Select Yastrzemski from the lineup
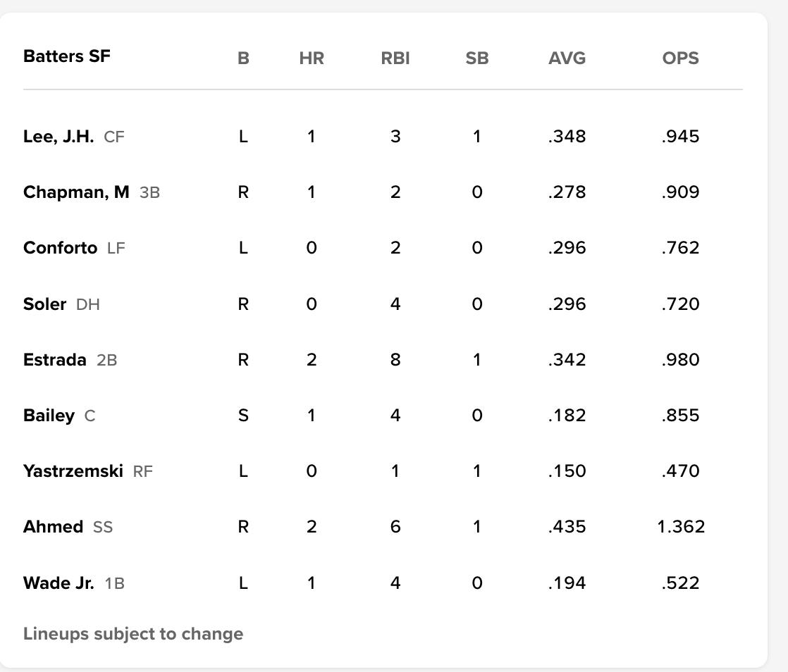The image size is (788, 672). pos(73,471)
